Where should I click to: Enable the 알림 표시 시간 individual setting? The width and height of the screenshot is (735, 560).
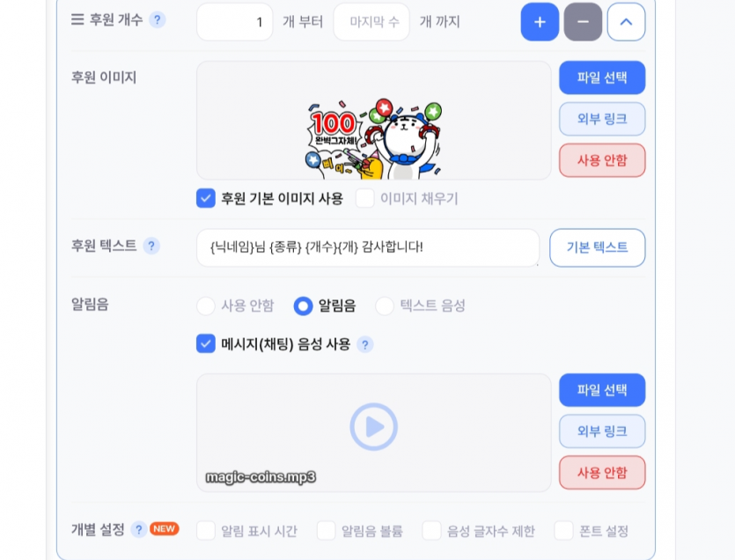(x=206, y=531)
